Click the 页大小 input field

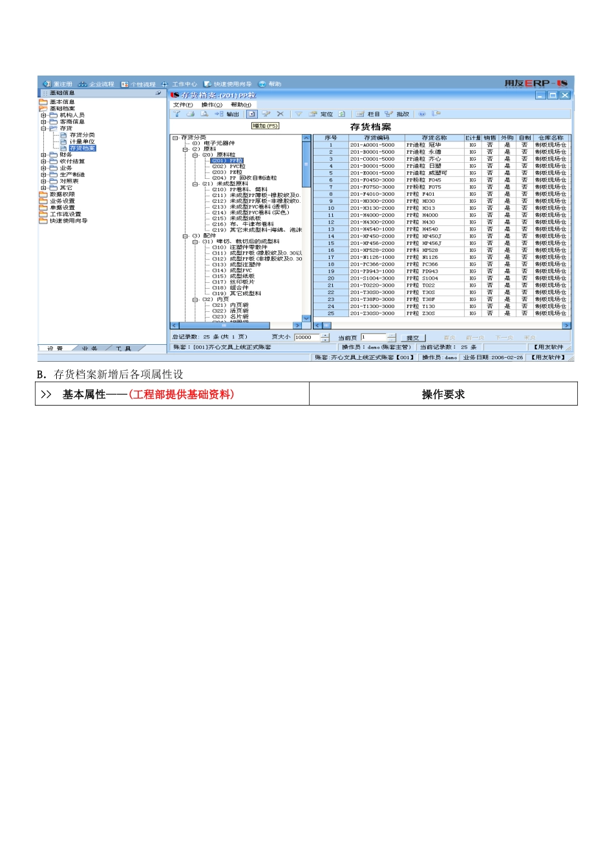(308, 338)
